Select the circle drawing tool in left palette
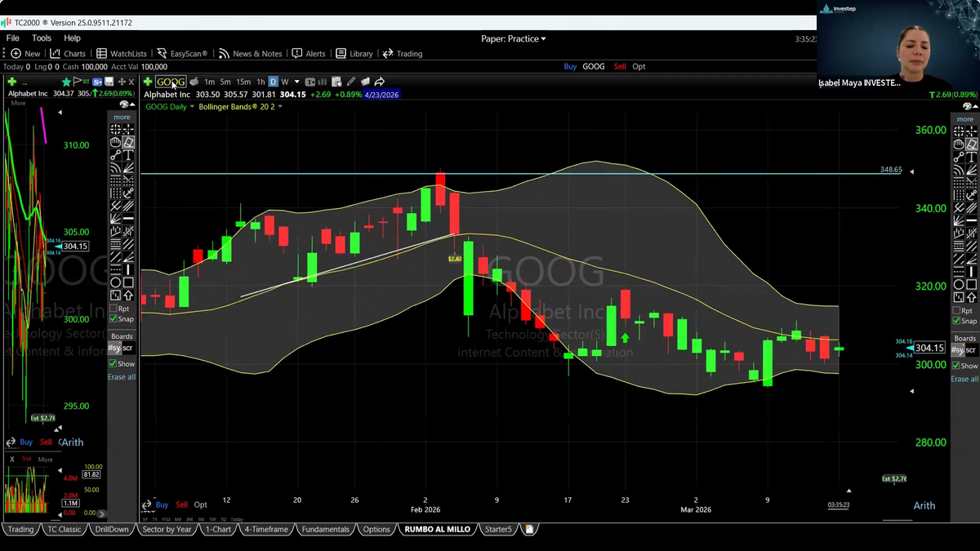The height and width of the screenshot is (551, 980). [115, 282]
